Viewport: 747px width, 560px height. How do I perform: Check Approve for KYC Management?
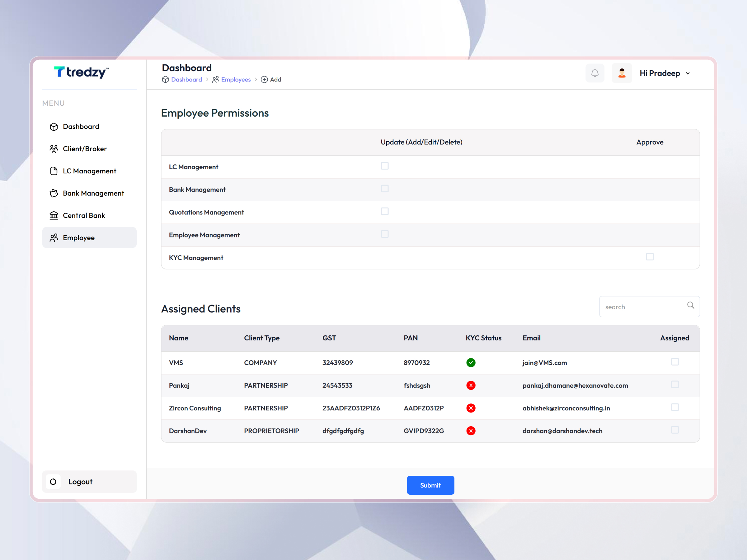[x=650, y=257]
